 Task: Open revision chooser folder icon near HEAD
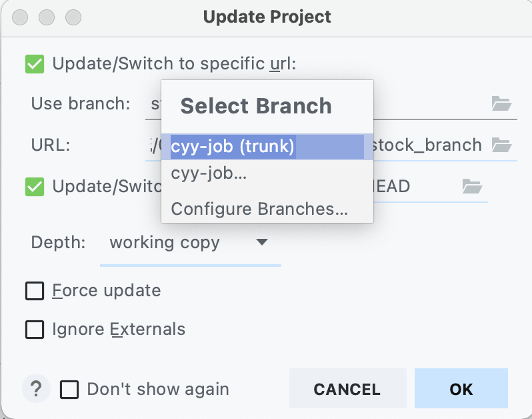tap(472, 186)
